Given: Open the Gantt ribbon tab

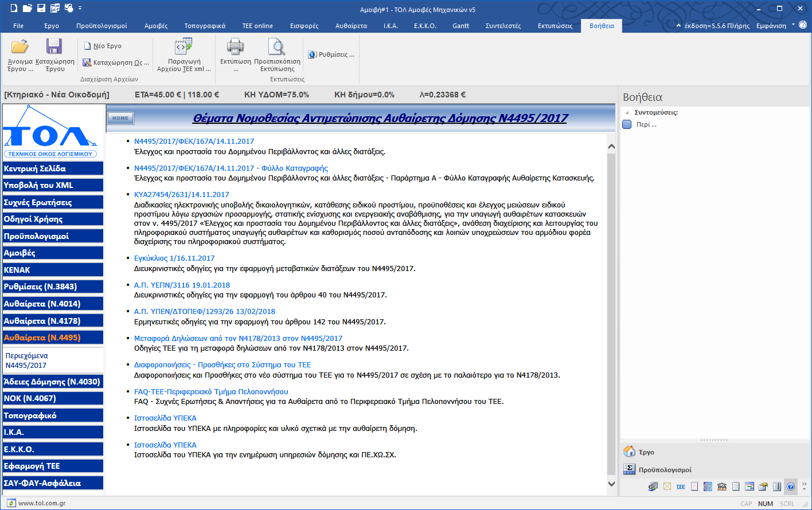Looking at the screenshot, I should point(460,26).
